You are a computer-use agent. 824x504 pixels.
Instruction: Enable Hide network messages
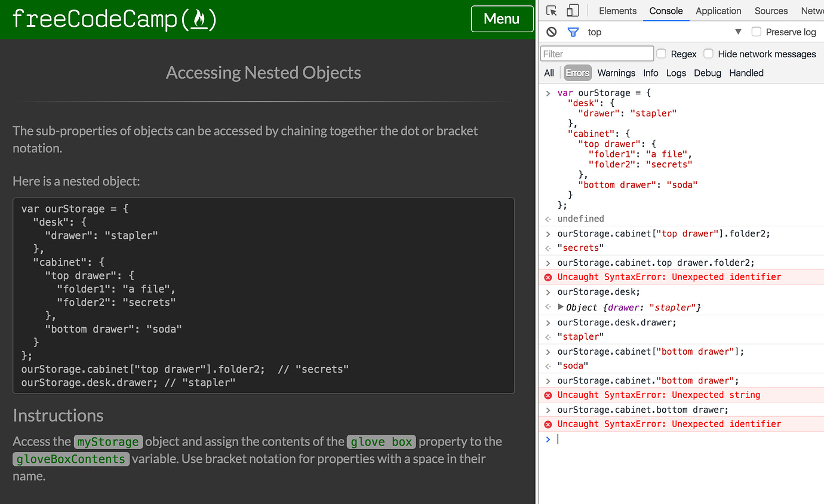tap(708, 53)
